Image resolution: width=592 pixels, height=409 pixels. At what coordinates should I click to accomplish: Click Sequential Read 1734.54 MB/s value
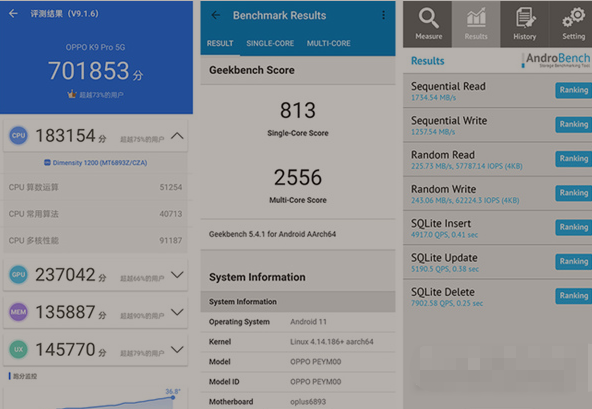[x=433, y=97]
